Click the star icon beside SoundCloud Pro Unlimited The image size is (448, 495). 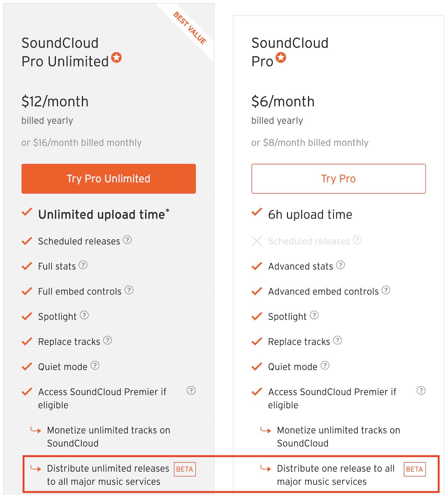(x=117, y=57)
